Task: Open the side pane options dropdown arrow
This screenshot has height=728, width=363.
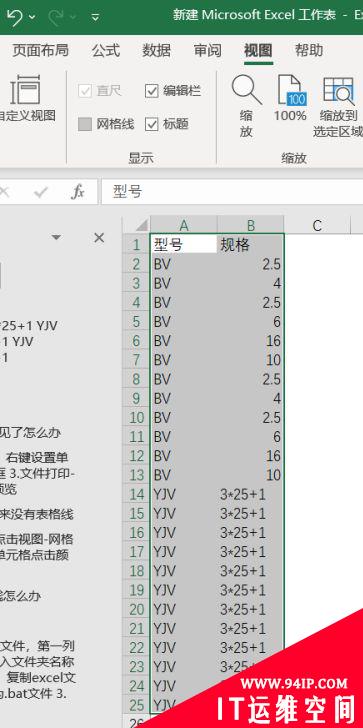Action: [x=57, y=238]
